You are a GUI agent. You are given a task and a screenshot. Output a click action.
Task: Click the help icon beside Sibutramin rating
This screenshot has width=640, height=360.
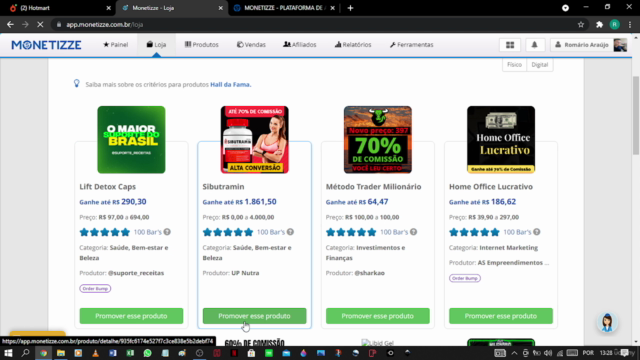point(290,232)
